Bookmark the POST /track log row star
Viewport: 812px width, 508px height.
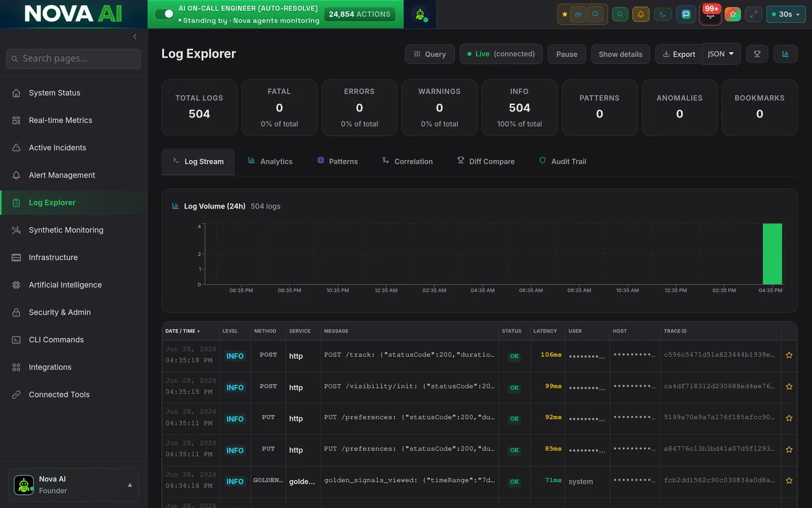789,355
